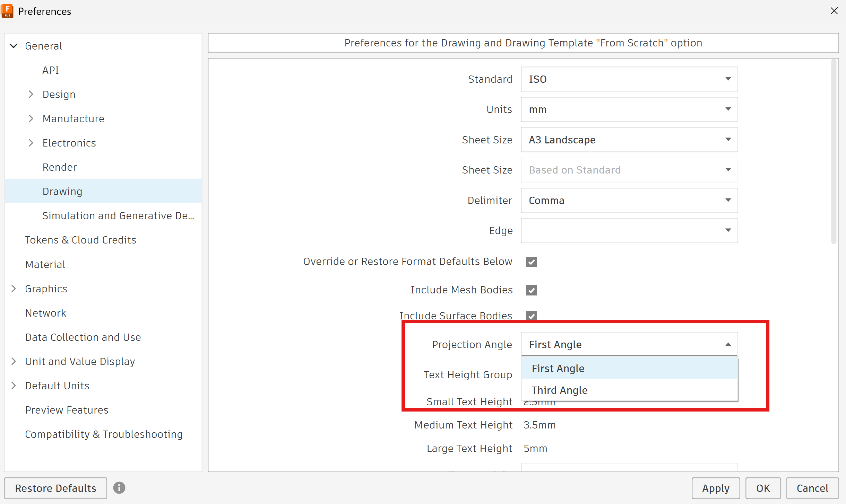Select Unit and Value Display label
The height and width of the screenshot is (504, 846).
click(80, 361)
